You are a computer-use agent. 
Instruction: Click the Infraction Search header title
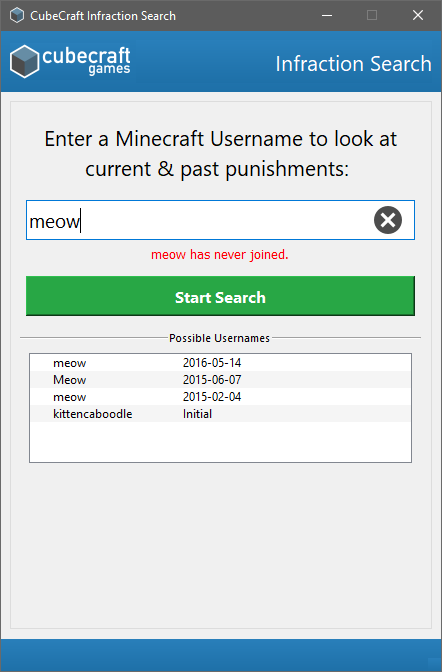coord(353,64)
